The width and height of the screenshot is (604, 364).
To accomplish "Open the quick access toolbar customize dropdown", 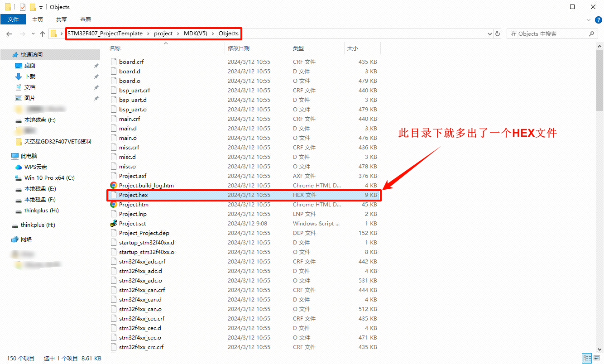I will coord(41,7).
